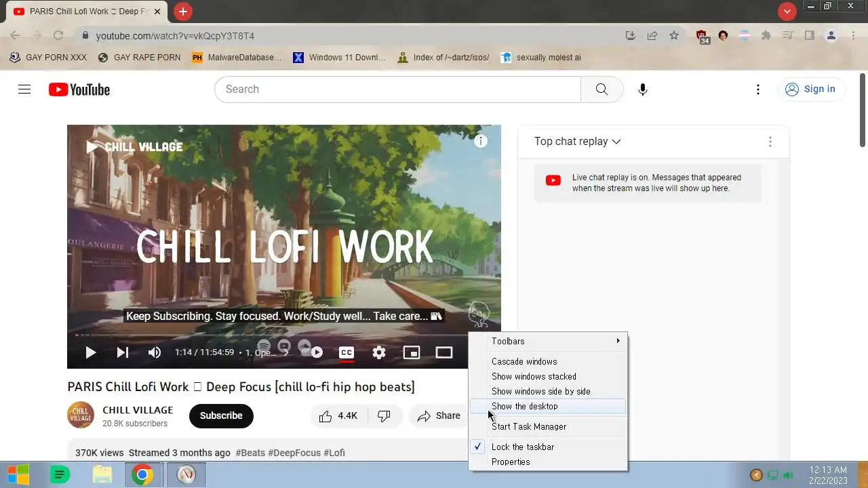Click into the YouTube search field

click(397, 89)
